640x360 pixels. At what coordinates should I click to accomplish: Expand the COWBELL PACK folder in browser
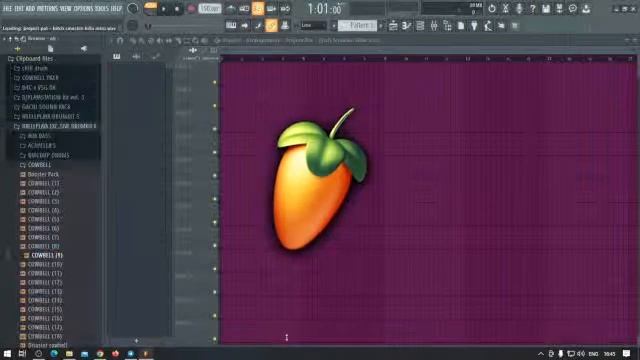click(36, 78)
